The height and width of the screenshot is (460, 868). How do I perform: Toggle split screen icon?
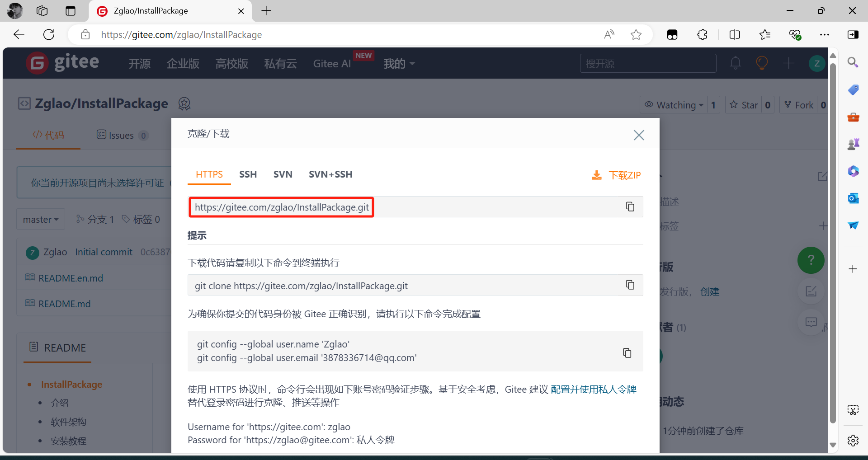click(735, 35)
